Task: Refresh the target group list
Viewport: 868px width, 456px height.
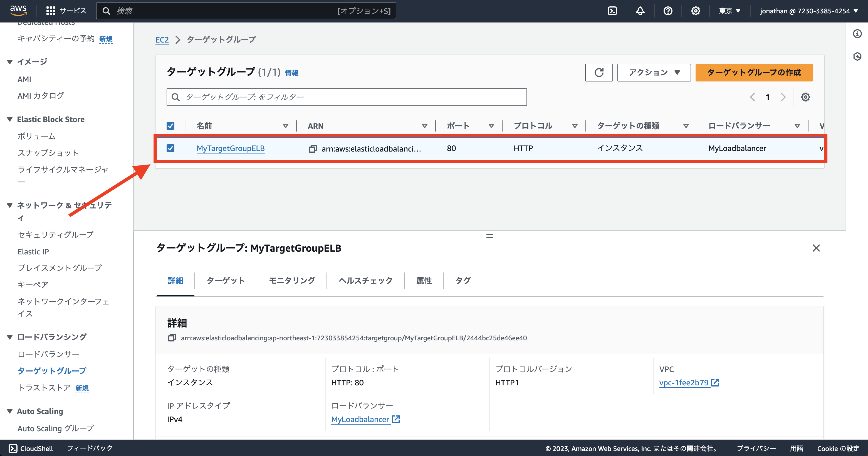Action: tap(599, 72)
